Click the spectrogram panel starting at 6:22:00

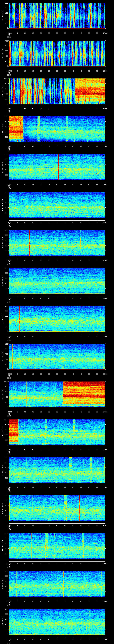pyautogui.click(x=57, y=243)
